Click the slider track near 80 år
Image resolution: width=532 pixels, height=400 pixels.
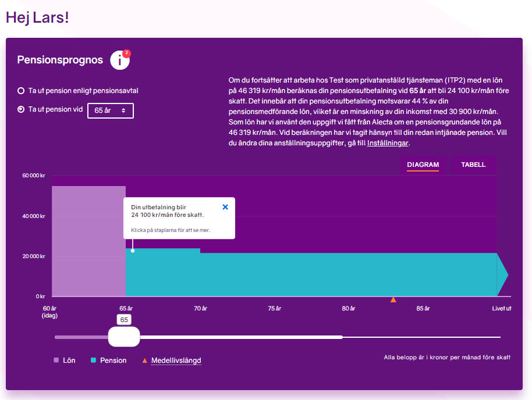(349, 337)
